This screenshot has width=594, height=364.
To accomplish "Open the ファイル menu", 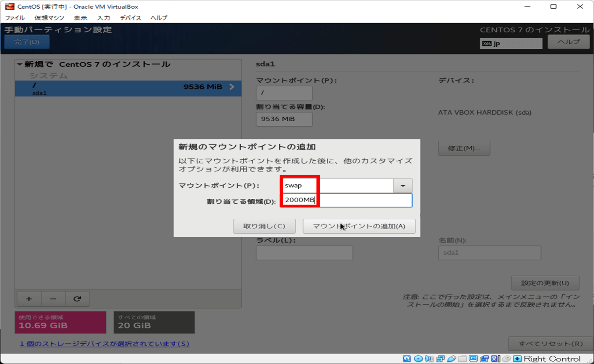I will pos(15,18).
